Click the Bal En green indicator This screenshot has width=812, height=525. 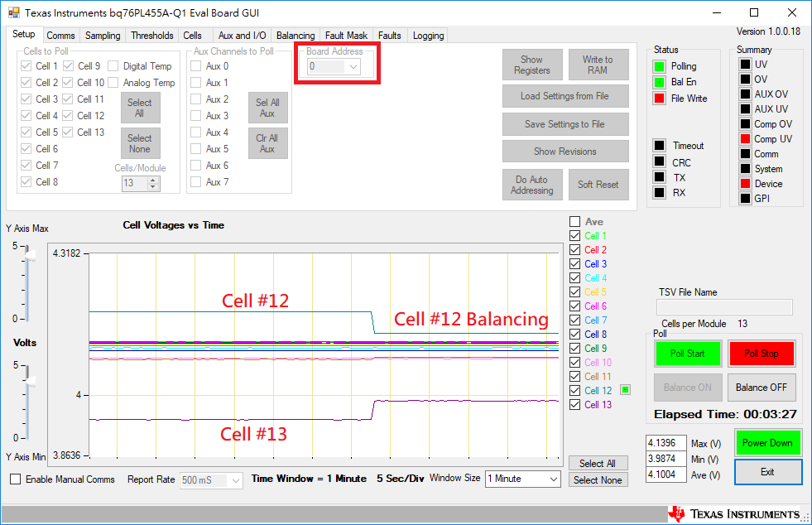coord(659,82)
